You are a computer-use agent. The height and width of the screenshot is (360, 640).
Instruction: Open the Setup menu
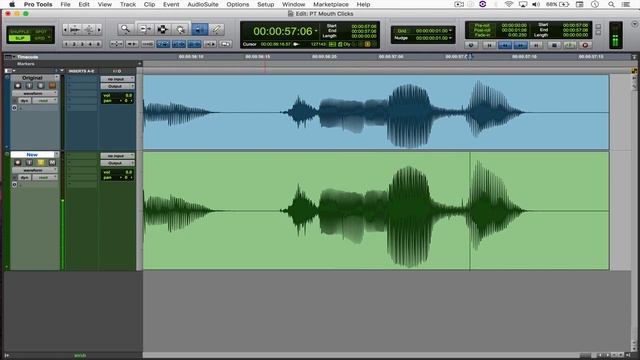point(266,4)
